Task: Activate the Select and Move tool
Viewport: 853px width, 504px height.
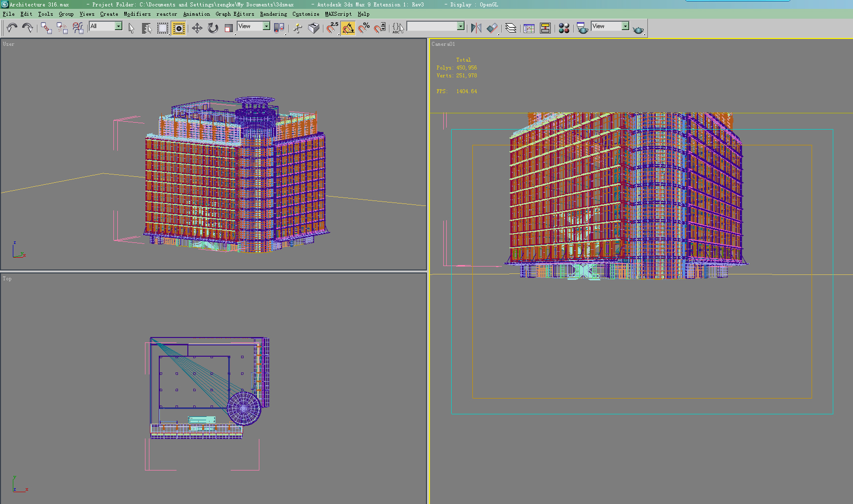Action: 197,28
